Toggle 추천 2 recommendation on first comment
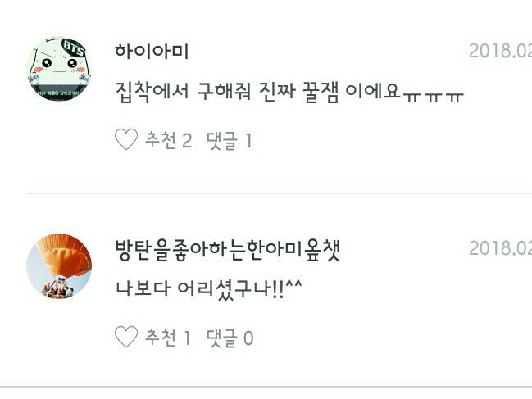The width and height of the screenshot is (532, 399). 168,140
